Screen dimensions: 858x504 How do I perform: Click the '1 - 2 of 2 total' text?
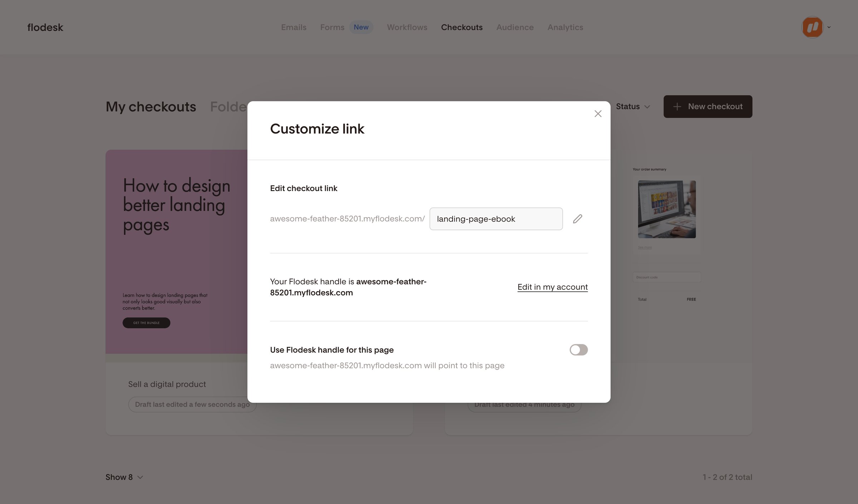tap(727, 477)
